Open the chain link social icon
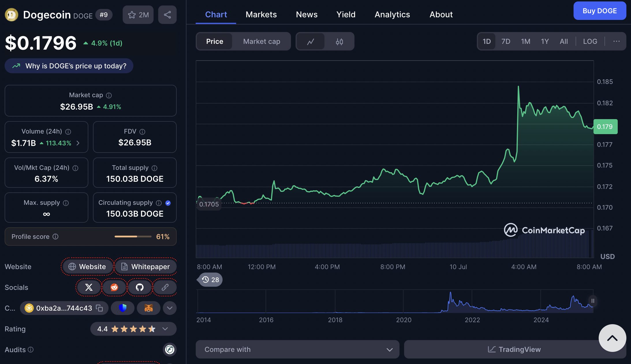Screen dimensions: 631x364 (165, 287)
